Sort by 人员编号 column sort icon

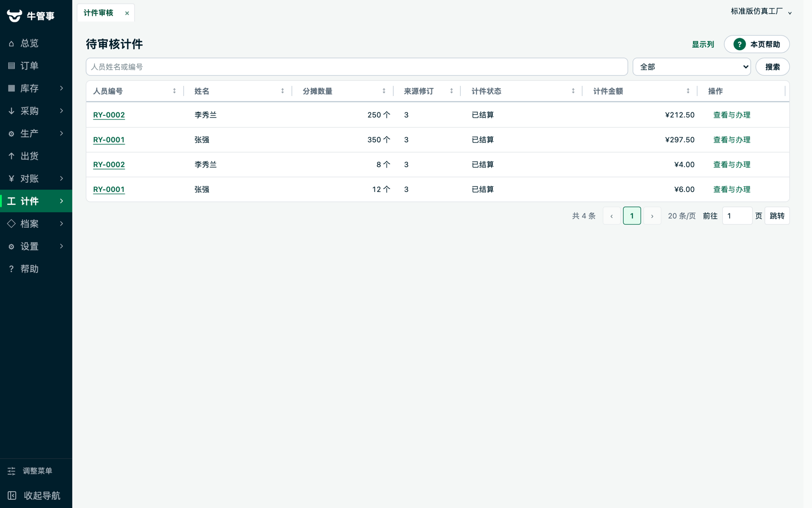[175, 91]
